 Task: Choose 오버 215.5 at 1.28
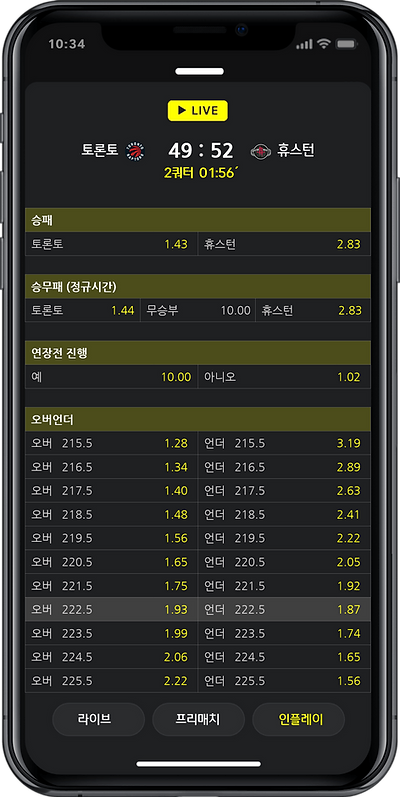(x=111, y=443)
